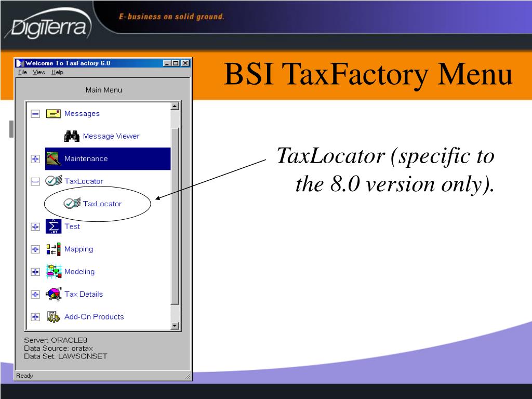Open the View menu
This screenshot has height=399, width=532.
[x=39, y=72]
